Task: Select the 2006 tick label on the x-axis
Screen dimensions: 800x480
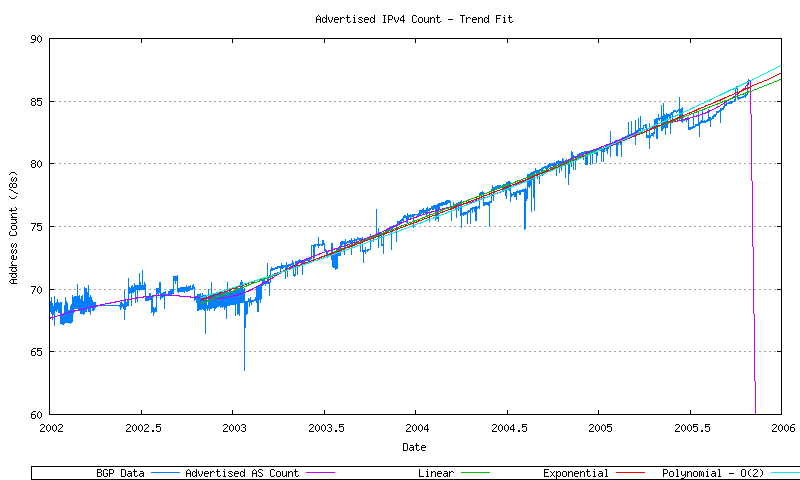Action: pos(782,428)
